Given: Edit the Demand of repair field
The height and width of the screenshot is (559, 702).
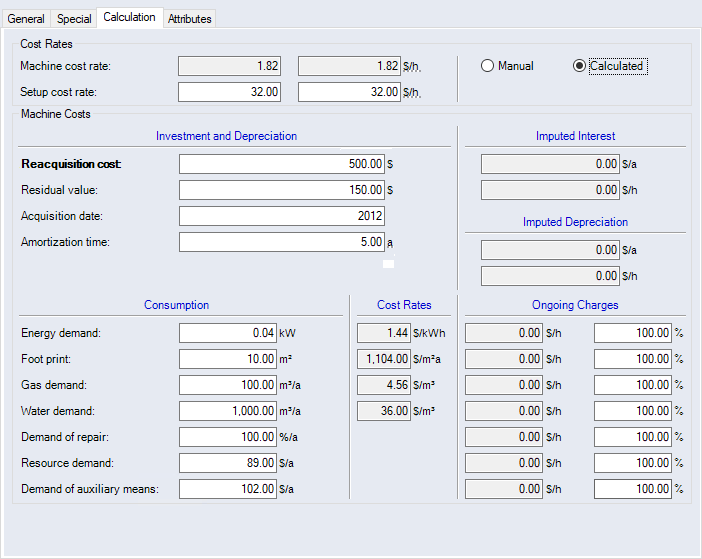Looking at the screenshot, I should click(x=228, y=437).
